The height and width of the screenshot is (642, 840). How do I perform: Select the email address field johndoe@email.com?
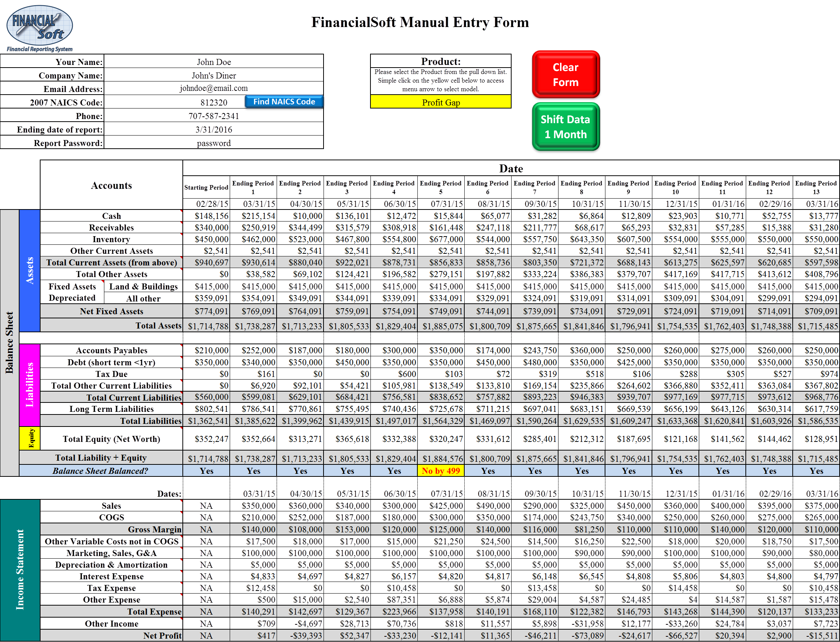click(x=214, y=88)
